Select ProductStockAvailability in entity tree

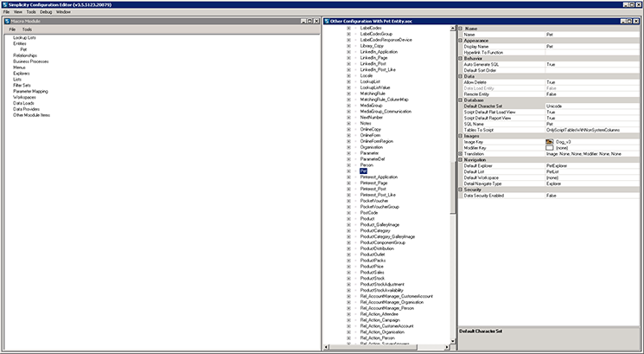(x=381, y=290)
